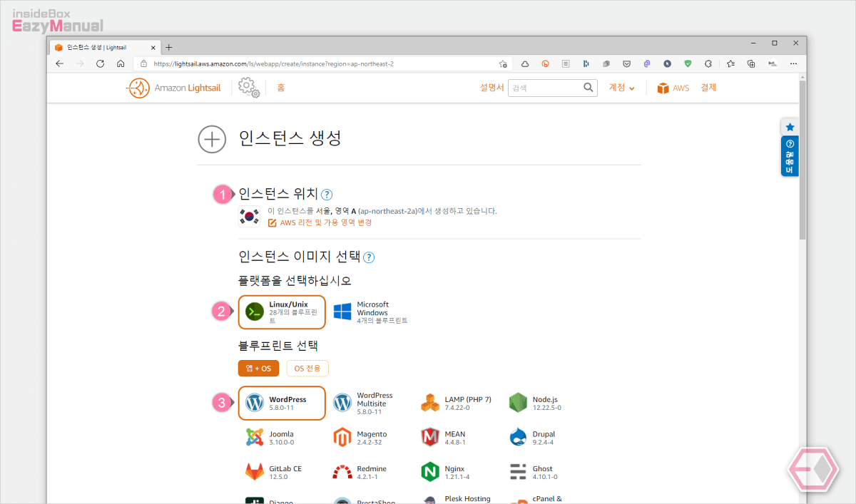Choose the Nginx blueprint
This screenshot has height=504, width=856.
[446, 472]
